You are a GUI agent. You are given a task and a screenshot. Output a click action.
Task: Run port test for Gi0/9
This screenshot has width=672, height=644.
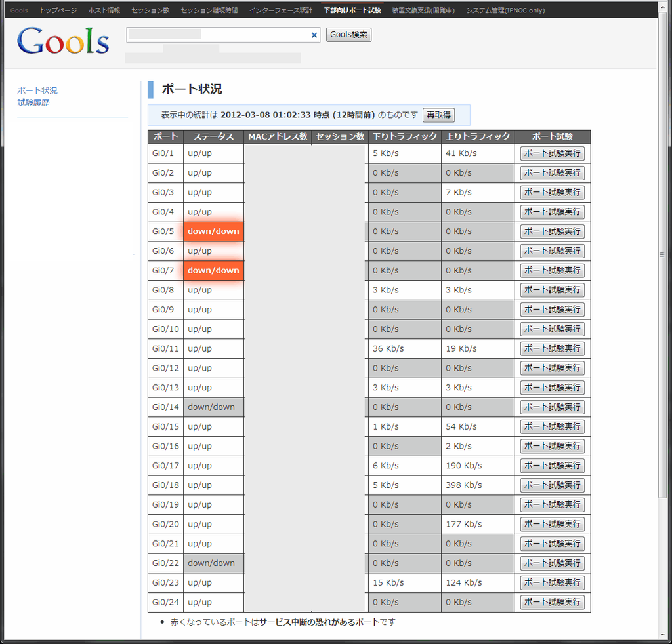pos(553,309)
